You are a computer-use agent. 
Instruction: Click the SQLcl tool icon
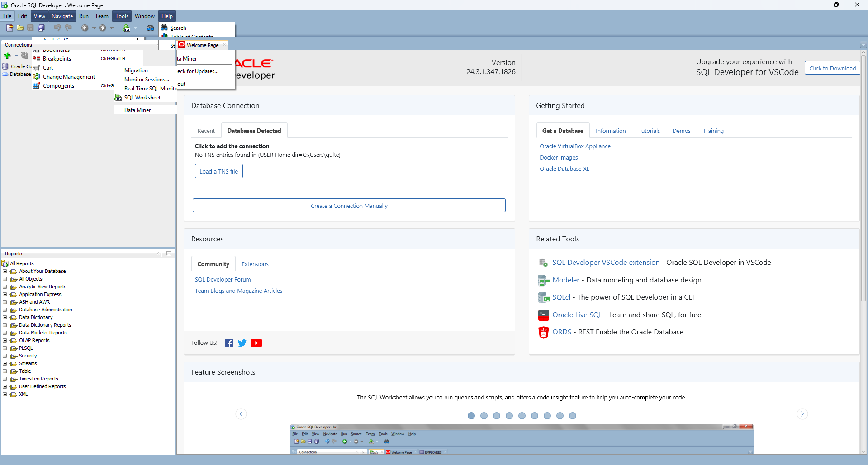(543, 297)
